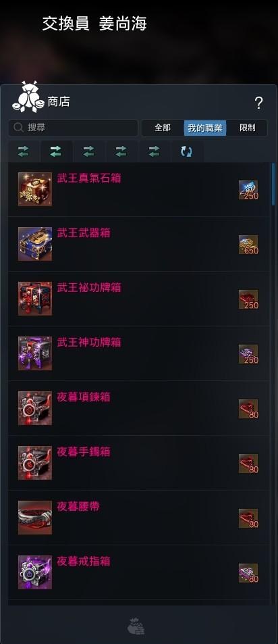Click the 武王真氣石箱 item icon
278x644 pixels.
point(35,189)
